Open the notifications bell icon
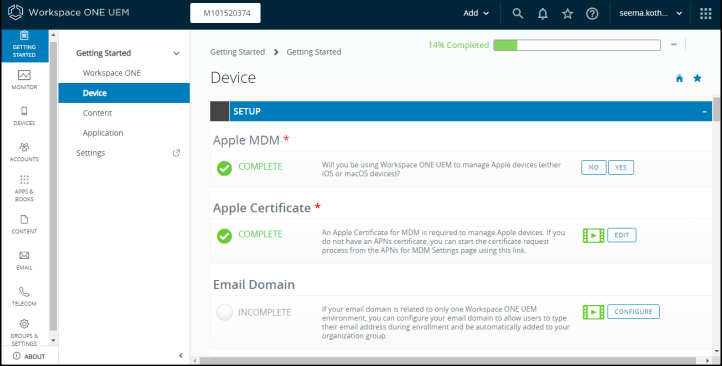Screen dimensions: 722x366 [543, 14]
